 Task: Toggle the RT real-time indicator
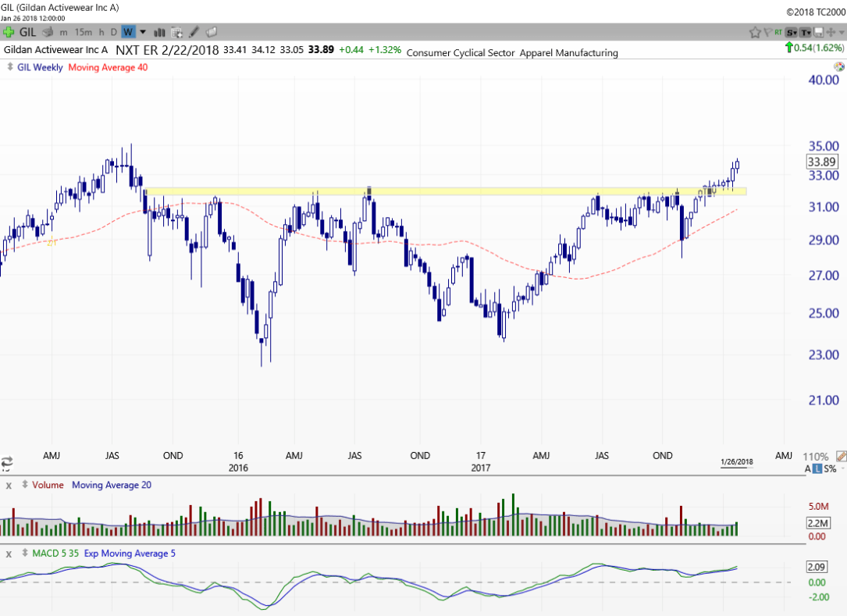[778, 32]
